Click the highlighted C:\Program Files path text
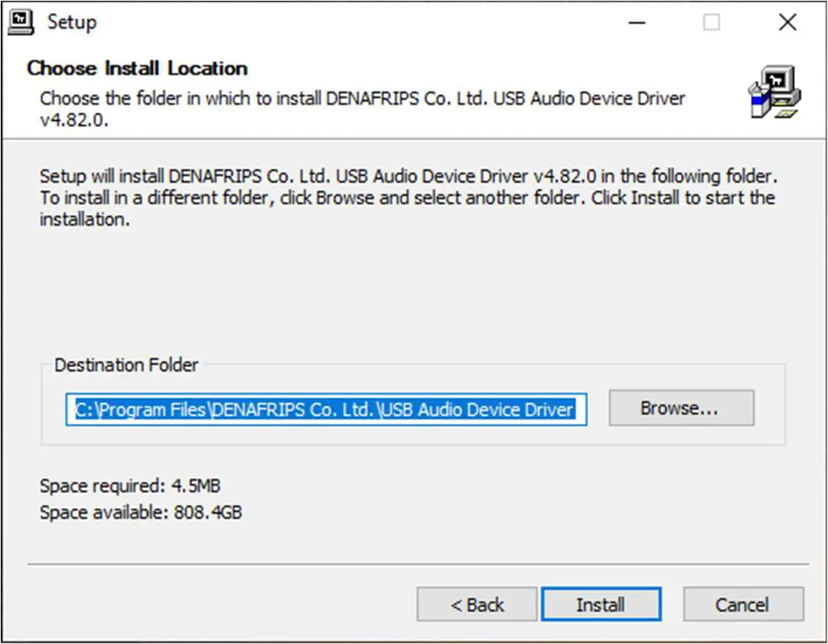 (x=324, y=409)
